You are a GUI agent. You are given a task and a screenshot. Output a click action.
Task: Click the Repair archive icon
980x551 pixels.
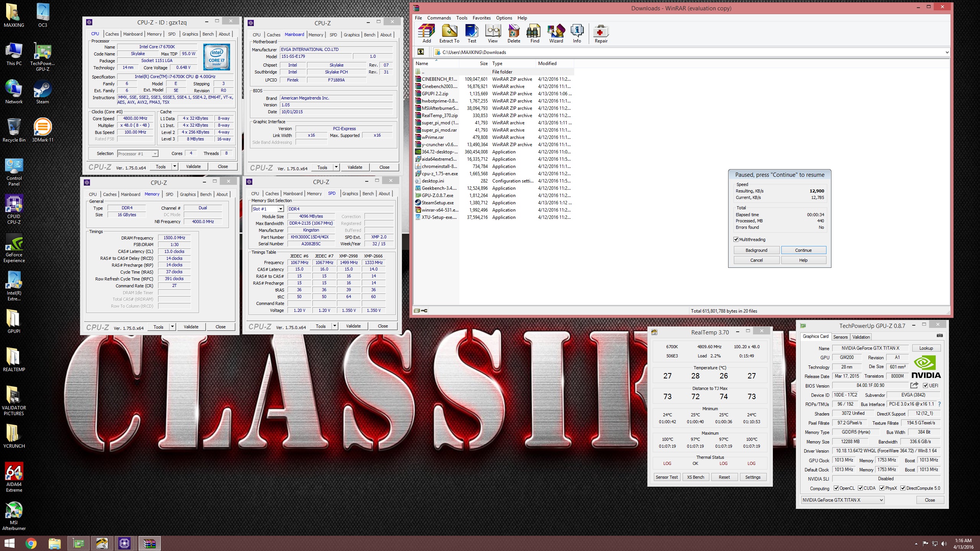(601, 34)
